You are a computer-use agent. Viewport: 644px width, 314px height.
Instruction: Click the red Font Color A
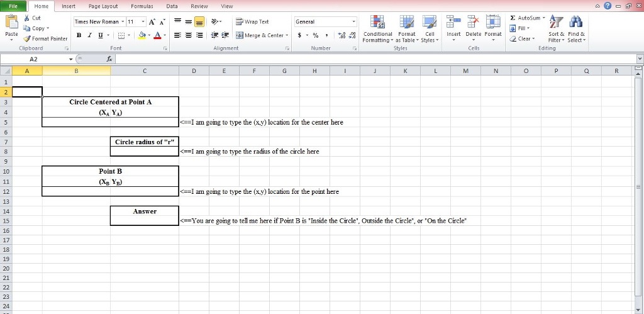(x=157, y=36)
